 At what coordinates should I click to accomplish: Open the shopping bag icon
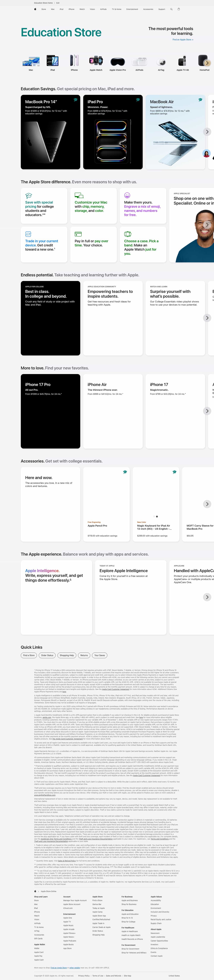[179, 9]
